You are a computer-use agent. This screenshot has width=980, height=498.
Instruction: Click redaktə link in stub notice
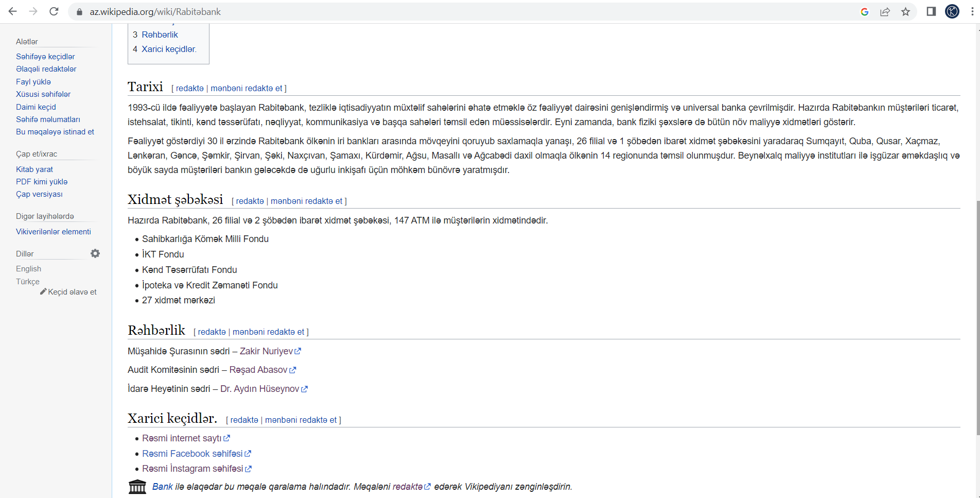pyautogui.click(x=408, y=487)
